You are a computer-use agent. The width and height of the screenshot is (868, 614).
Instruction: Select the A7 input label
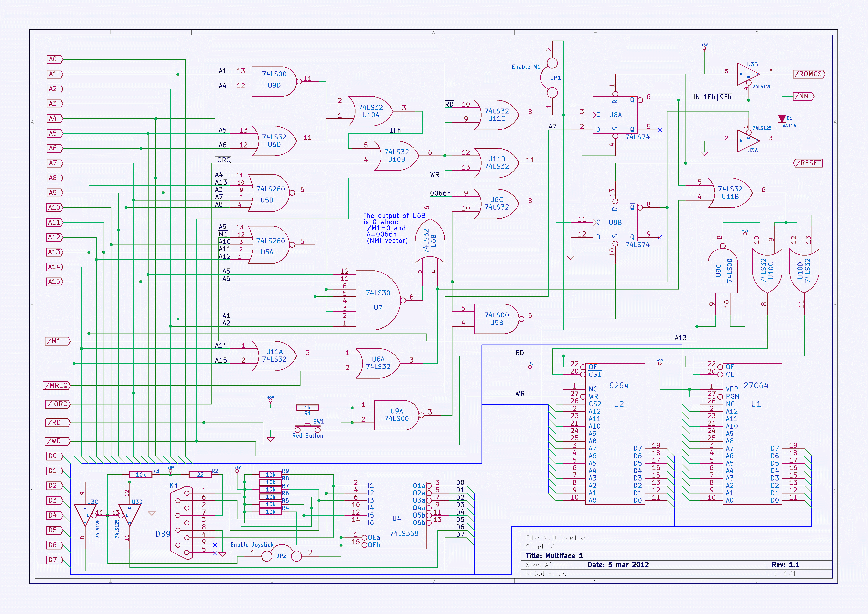[55, 163]
